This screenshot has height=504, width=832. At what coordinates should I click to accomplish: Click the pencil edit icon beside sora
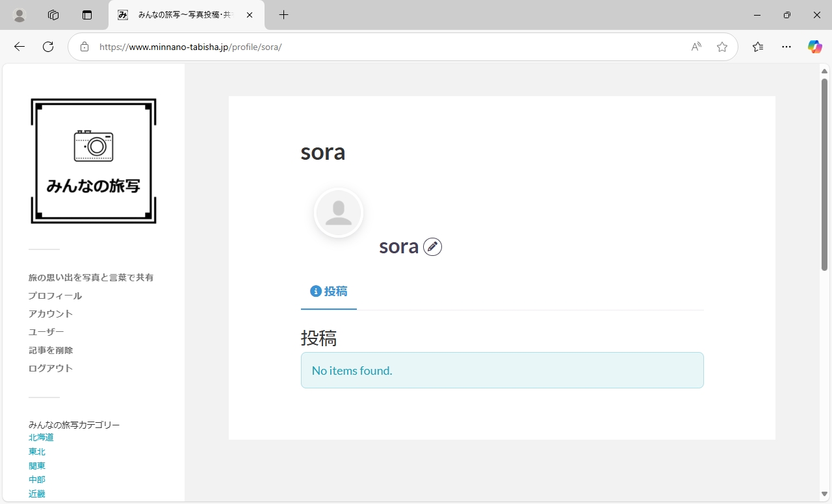432,247
